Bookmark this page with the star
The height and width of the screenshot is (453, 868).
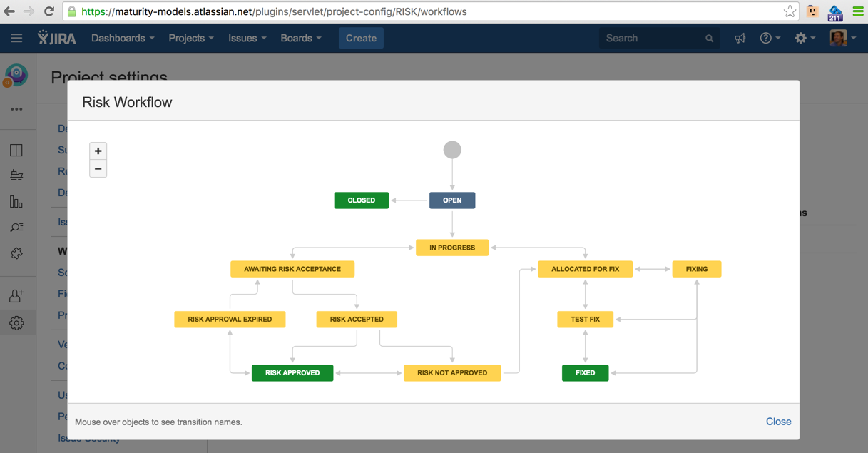click(x=790, y=11)
